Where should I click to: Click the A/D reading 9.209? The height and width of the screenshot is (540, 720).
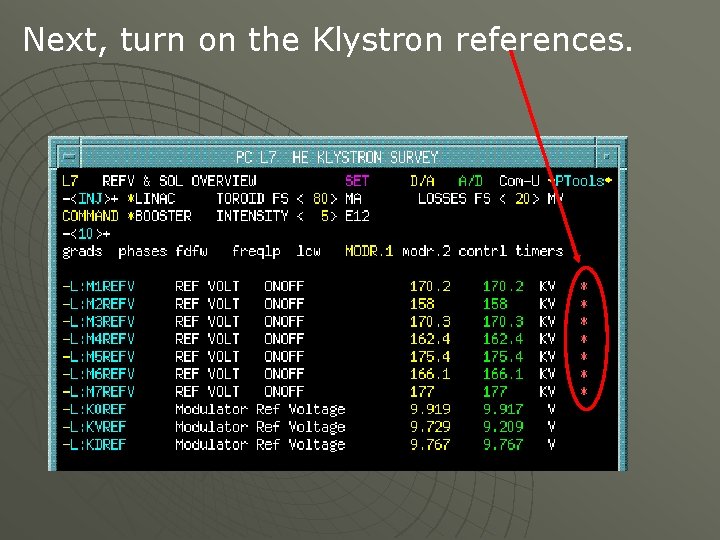coord(503,427)
